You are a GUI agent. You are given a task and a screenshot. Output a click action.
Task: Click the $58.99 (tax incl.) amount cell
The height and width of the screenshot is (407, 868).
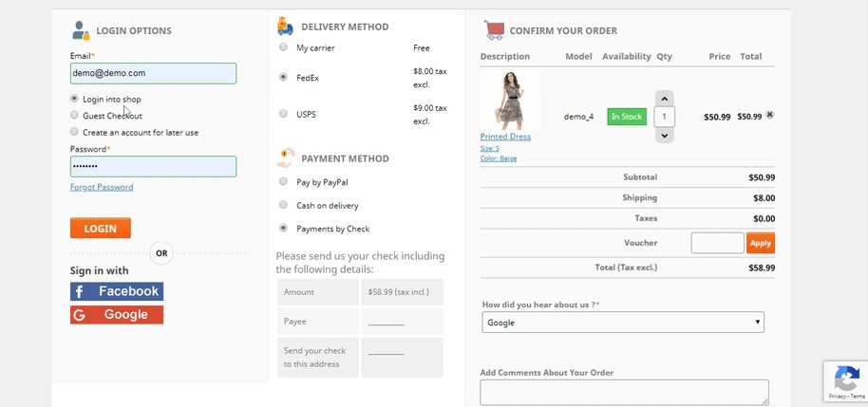pyautogui.click(x=402, y=292)
